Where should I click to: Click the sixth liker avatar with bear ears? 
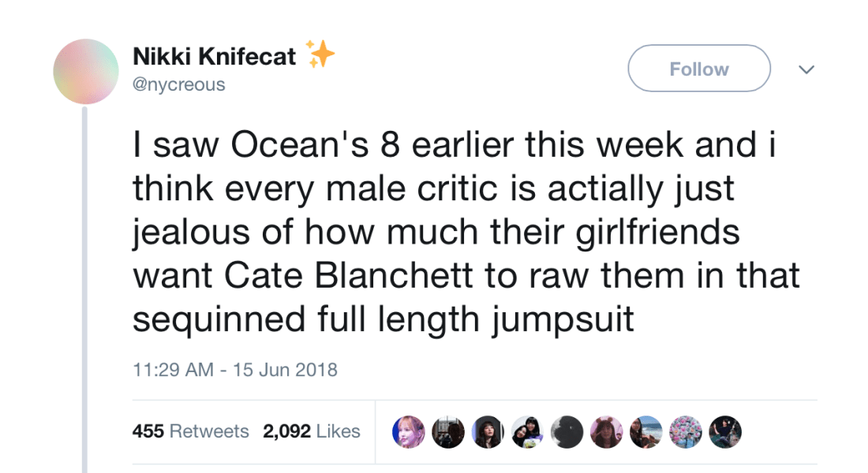click(606, 432)
